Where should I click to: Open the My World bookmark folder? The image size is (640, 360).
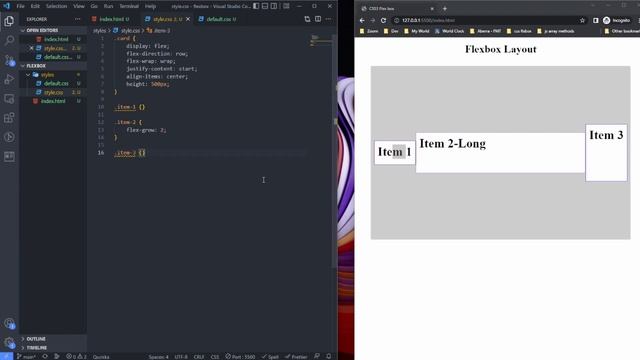(417, 31)
